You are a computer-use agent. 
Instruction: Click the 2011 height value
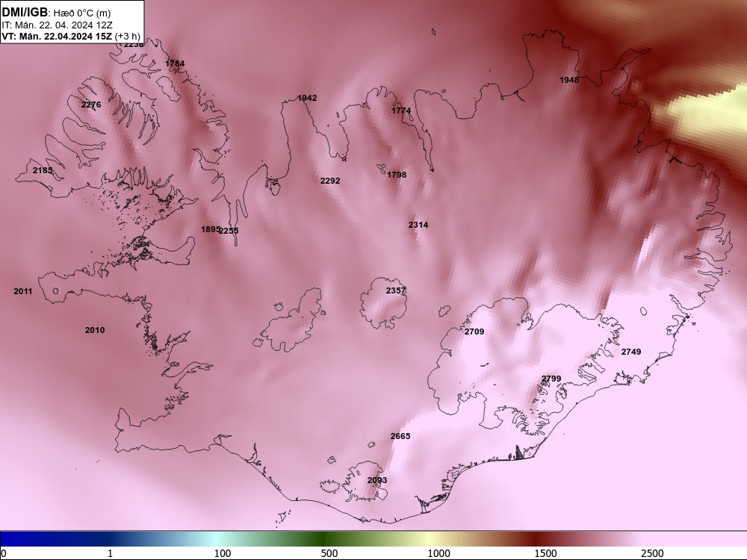[x=23, y=291]
